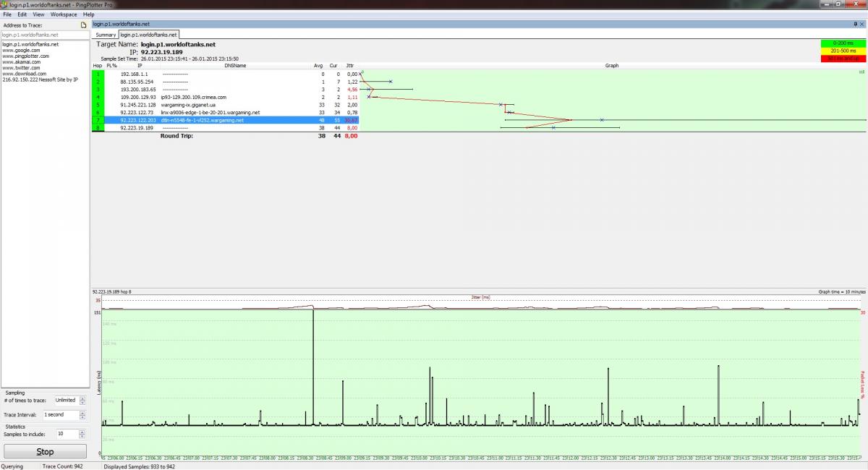Open the Workspace menu

(64, 14)
